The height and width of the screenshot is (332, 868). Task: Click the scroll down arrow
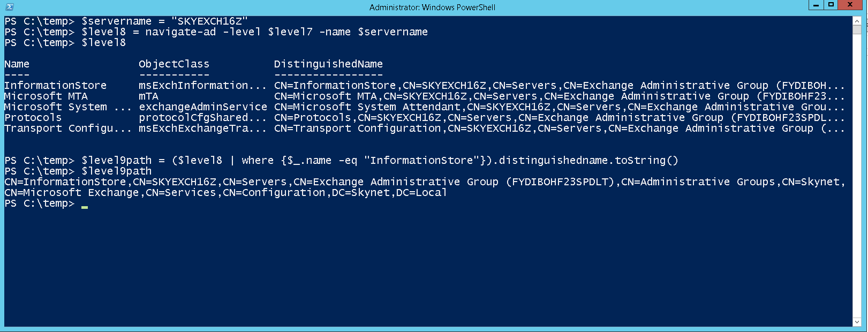coord(857,322)
